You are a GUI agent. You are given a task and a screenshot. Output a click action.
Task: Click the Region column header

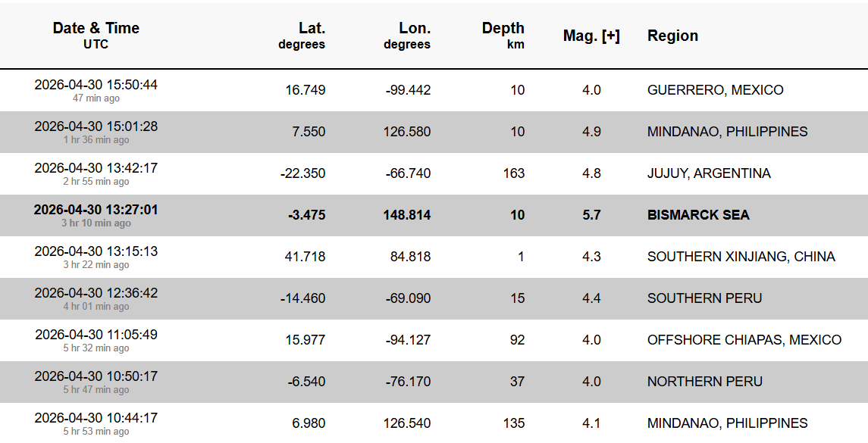[672, 36]
